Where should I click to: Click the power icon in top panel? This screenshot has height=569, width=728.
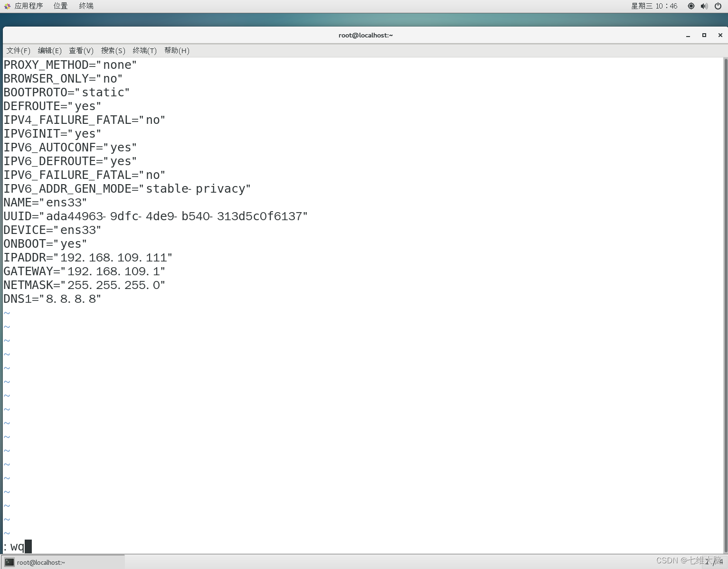click(718, 6)
